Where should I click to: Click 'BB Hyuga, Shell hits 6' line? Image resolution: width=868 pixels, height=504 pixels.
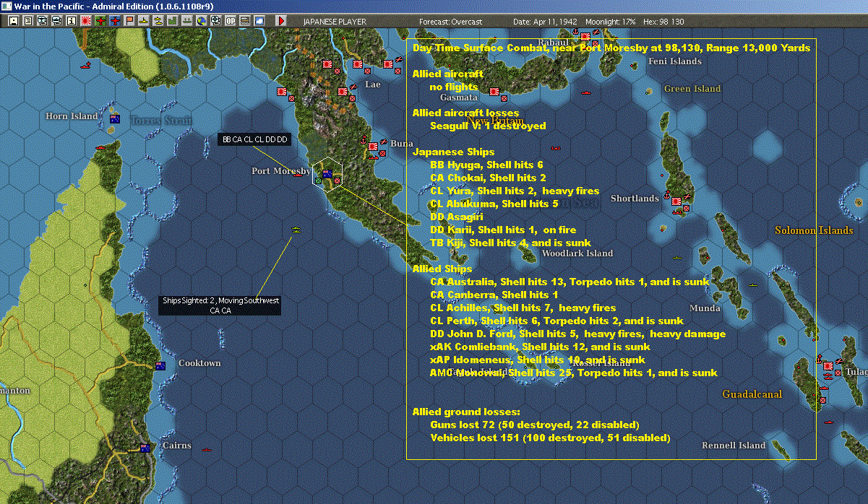(x=486, y=165)
